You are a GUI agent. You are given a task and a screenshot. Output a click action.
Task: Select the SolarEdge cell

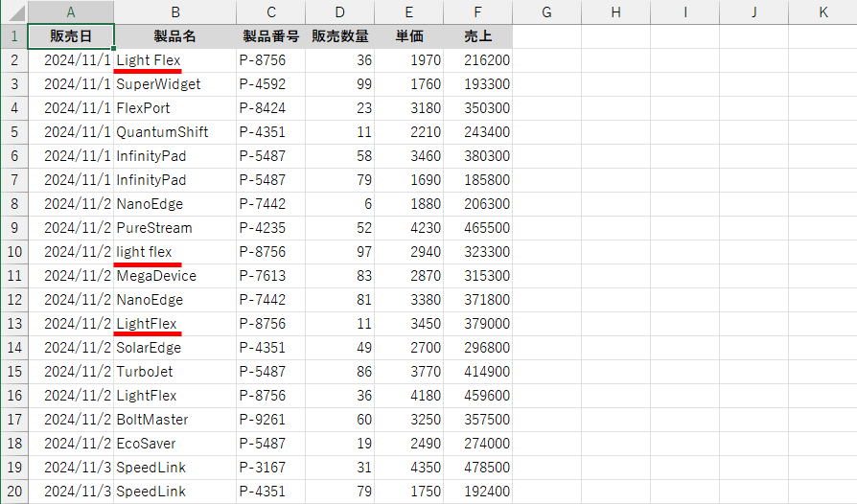[174, 348]
